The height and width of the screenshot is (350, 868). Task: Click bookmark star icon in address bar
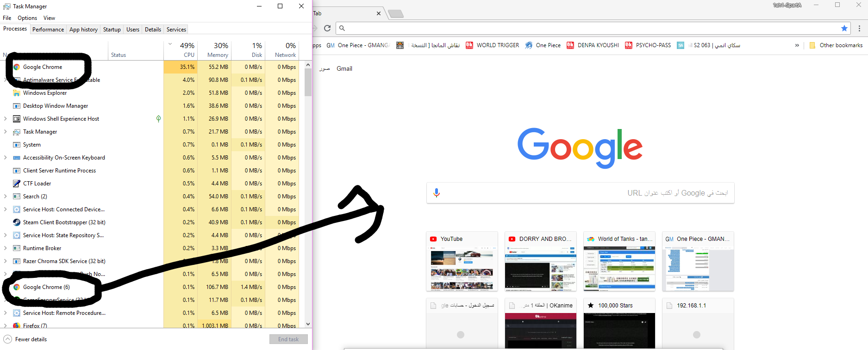[844, 28]
